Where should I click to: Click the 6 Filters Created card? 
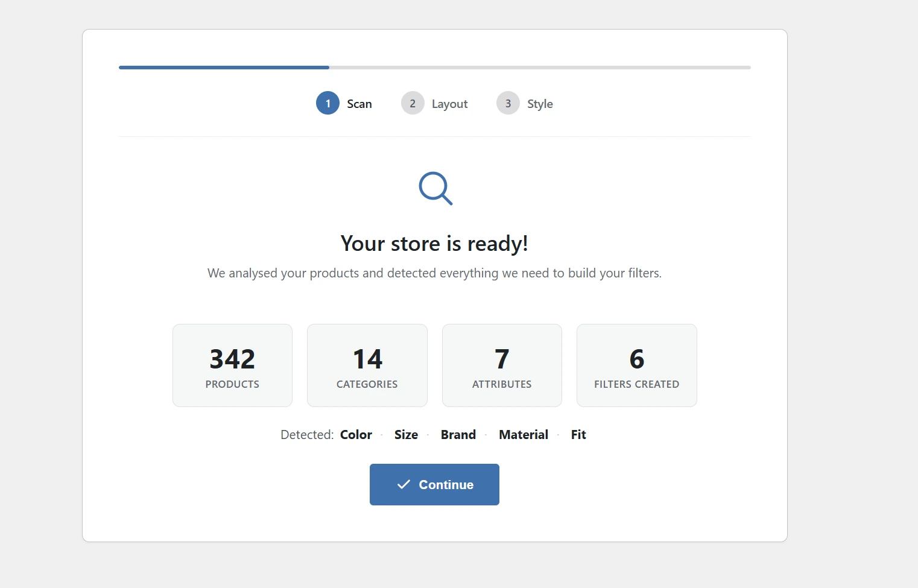click(637, 365)
